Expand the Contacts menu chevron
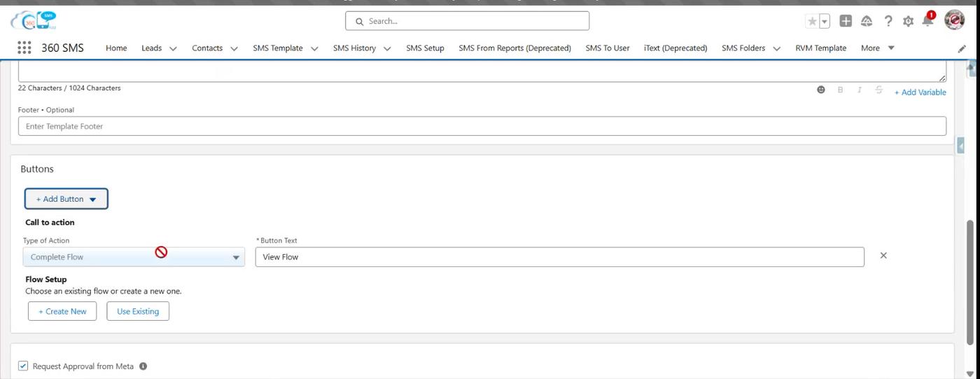This screenshot has width=980, height=379. (x=234, y=48)
